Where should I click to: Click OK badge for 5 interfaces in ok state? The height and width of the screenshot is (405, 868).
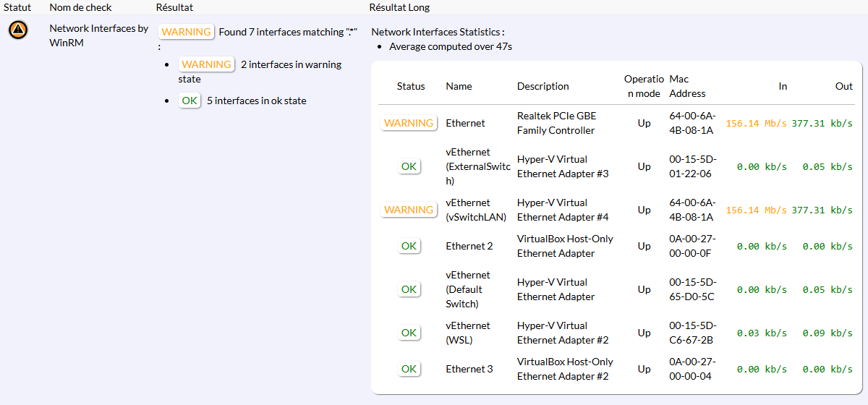[x=190, y=101]
